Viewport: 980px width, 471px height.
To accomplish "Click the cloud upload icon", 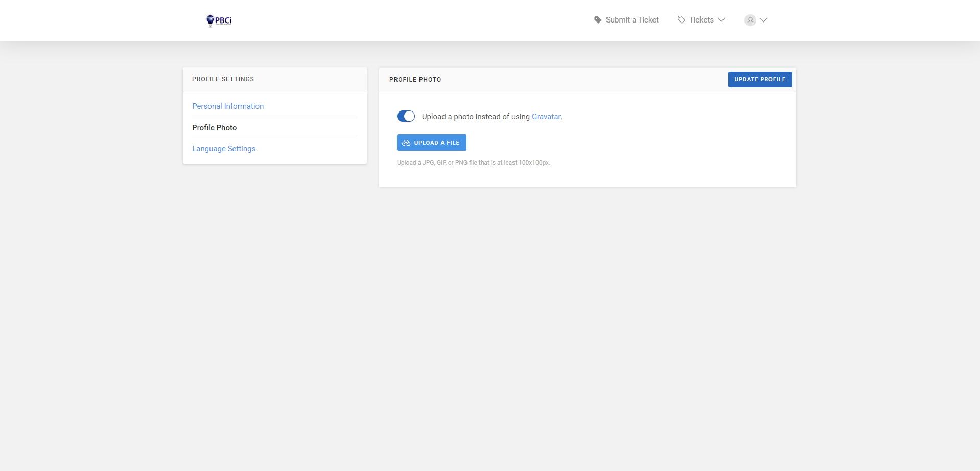I will pos(407,143).
